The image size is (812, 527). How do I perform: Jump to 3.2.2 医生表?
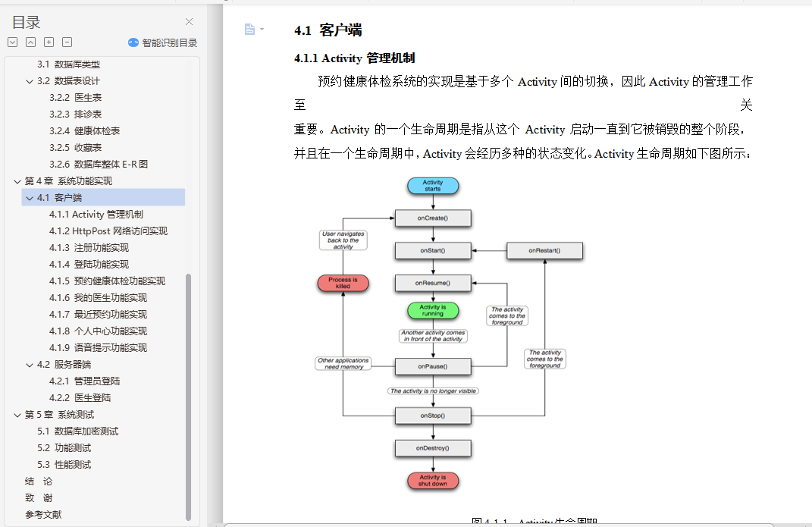[76, 97]
